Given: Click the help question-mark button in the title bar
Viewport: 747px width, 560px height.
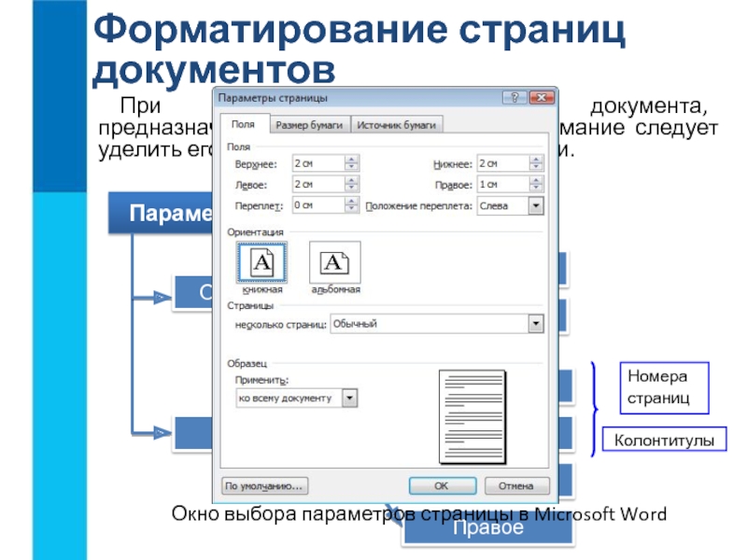Looking at the screenshot, I should click(514, 98).
